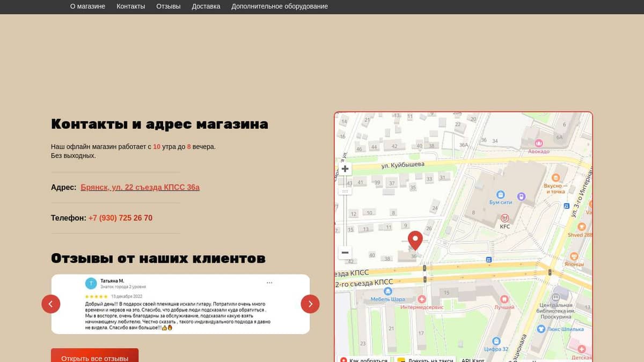Open Дополнительное оборудование menu item
The image size is (644, 362).
click(280, 6)
